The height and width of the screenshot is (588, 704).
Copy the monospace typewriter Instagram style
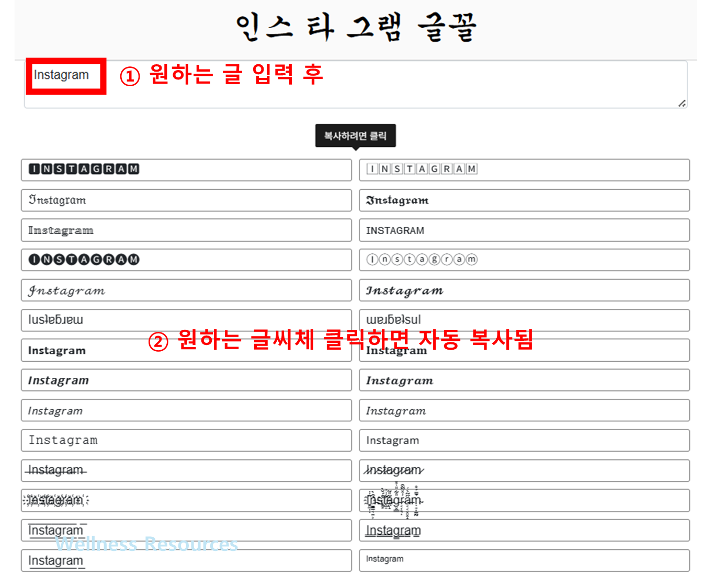[186, 441]
